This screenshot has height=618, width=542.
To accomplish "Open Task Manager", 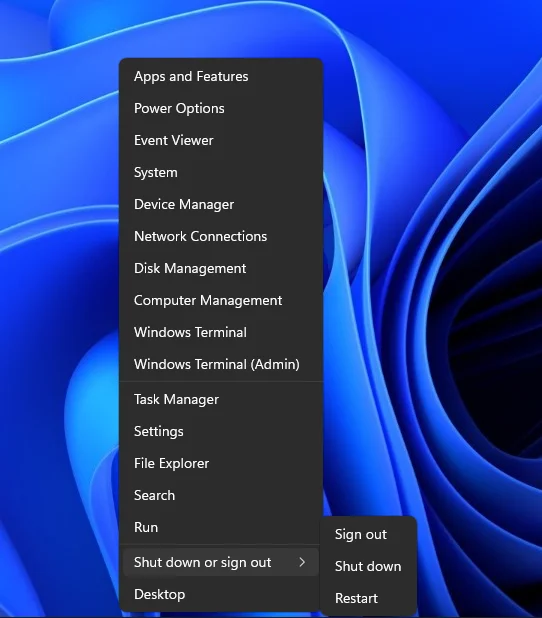I will coord(221,399).
